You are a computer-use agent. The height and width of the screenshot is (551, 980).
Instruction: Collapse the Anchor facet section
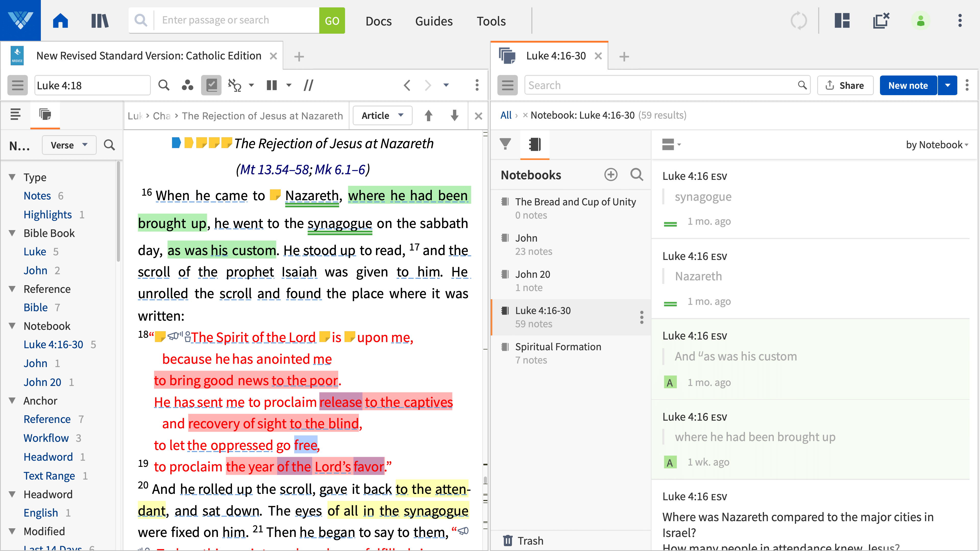[12, 400]
